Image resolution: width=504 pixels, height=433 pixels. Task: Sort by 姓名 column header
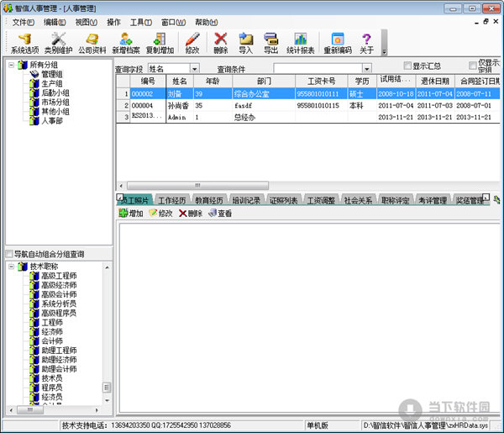(180, 81)
